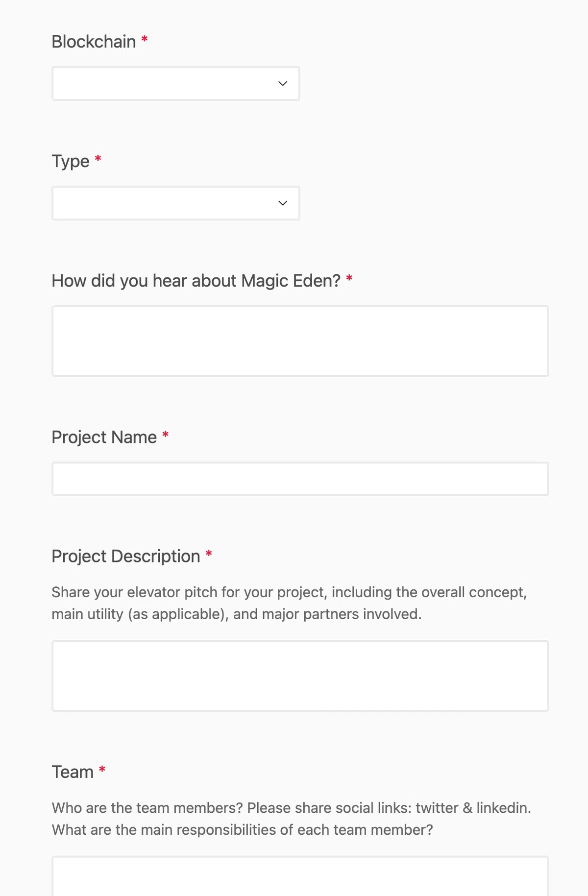The height and width of the screenshot is (896, 588).
Task: Click the Project Description label
Action: (126, 557)
